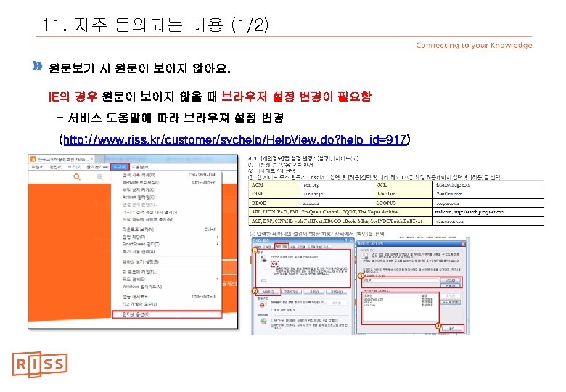Expand the SmartScreen 필터 submenu arrow

pyautogui.click(x=217, y=245)
